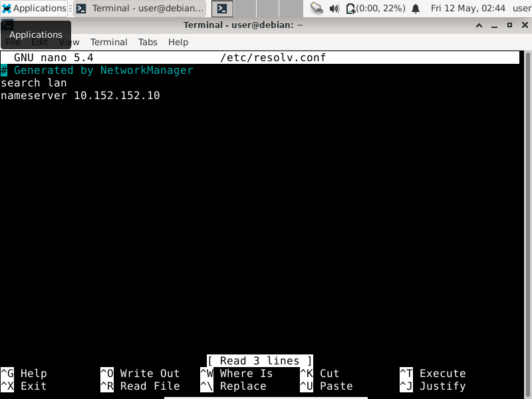Open the Help menu

pyautogui.click(x=178, y=42)
